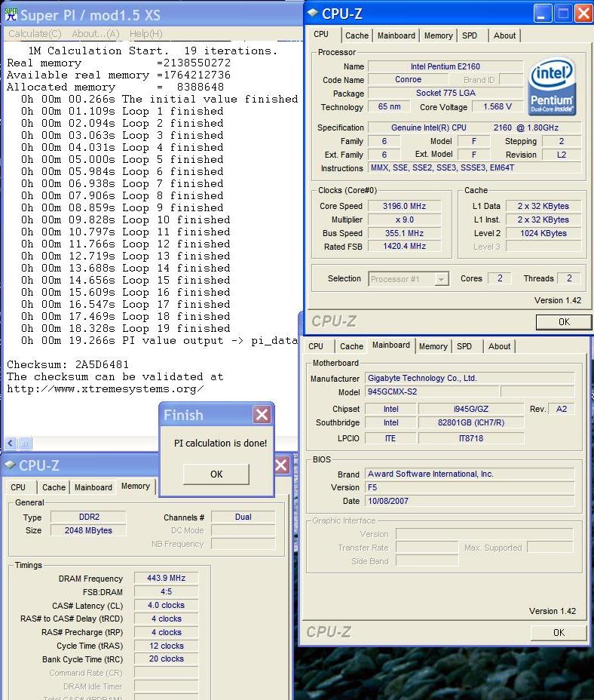594x700 pixels.
Task: Click the Instructions field MMX, SSE, SSE2
Action: [x=475, y=168]
